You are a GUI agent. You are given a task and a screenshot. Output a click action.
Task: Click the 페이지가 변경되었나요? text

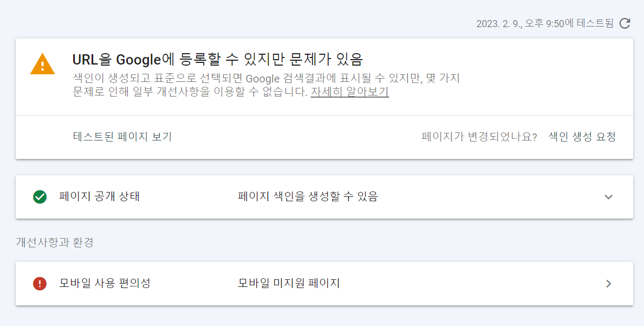click(480, 137)
